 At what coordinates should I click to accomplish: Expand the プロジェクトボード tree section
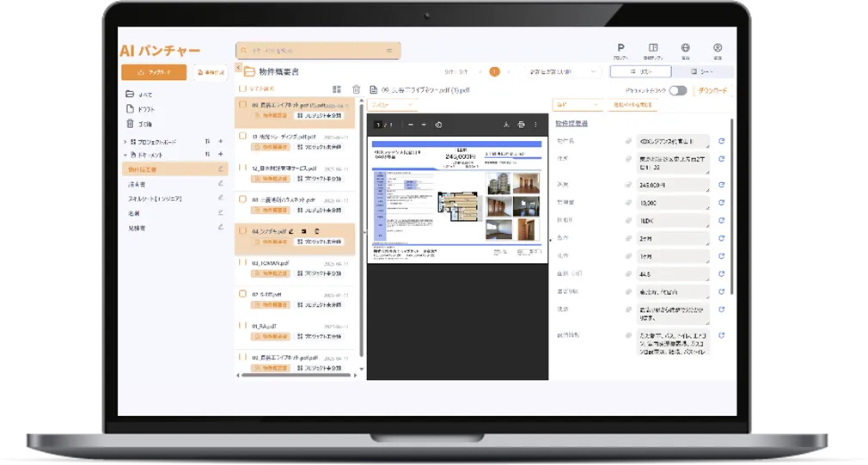click(125, 141)
